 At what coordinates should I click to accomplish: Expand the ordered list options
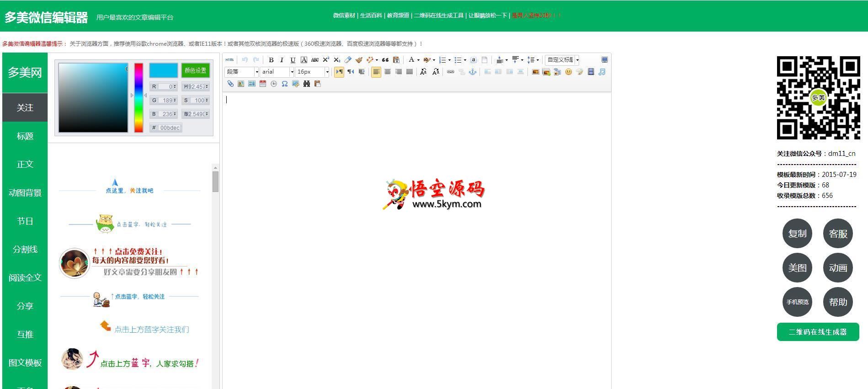[x=449, y=60]
